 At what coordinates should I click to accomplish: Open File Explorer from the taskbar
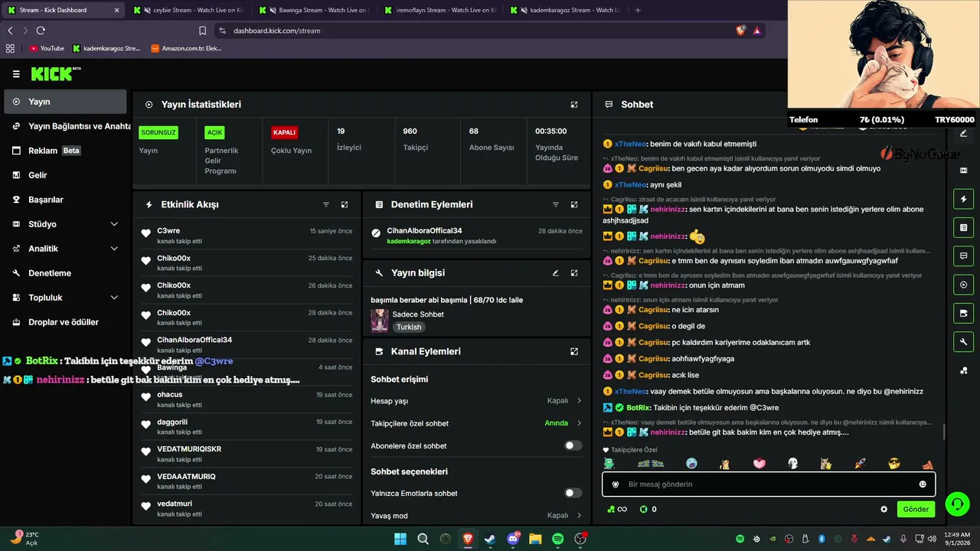(535, 539)
